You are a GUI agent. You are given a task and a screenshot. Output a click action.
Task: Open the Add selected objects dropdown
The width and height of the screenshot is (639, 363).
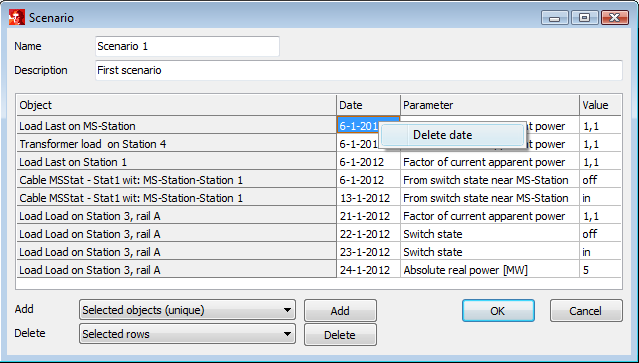187,310
